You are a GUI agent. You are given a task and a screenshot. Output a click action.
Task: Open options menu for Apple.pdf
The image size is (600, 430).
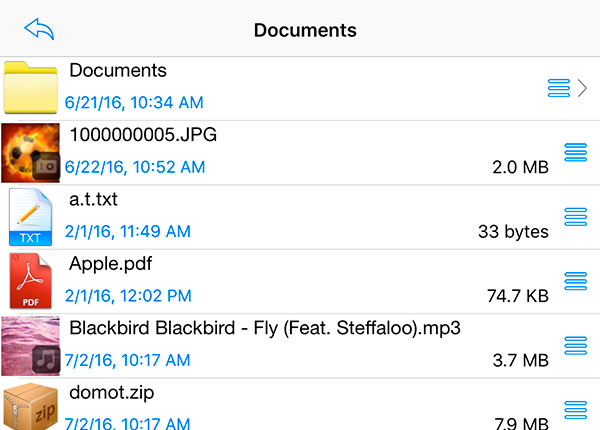point(575,280)
